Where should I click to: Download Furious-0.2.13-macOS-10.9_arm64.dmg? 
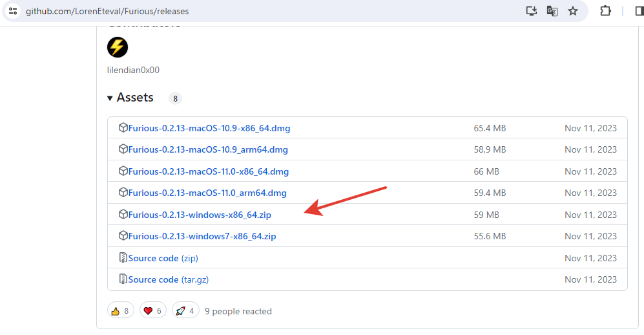coord(208,149)
